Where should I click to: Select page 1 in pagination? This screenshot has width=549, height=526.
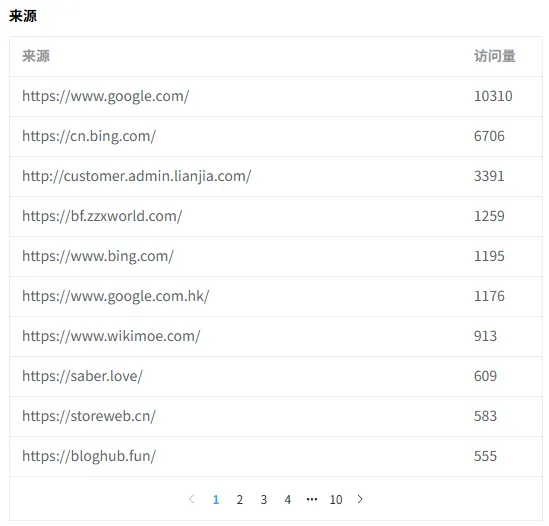(x=216, y=499)
